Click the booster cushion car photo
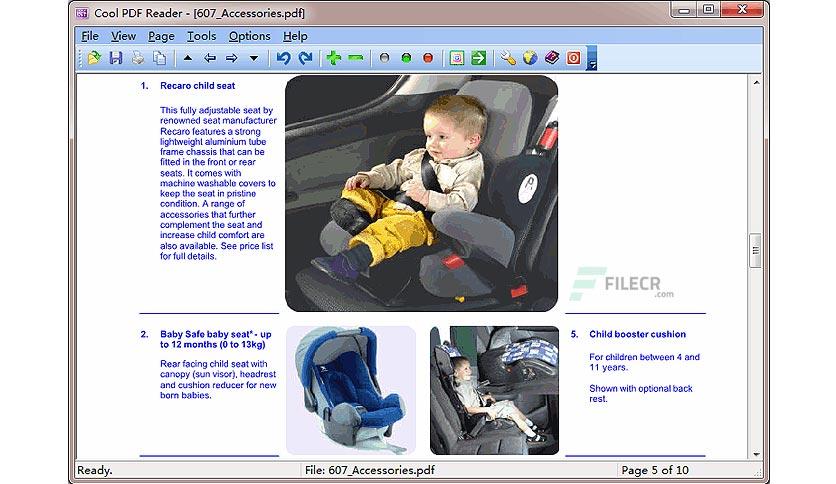 [494, 390]
